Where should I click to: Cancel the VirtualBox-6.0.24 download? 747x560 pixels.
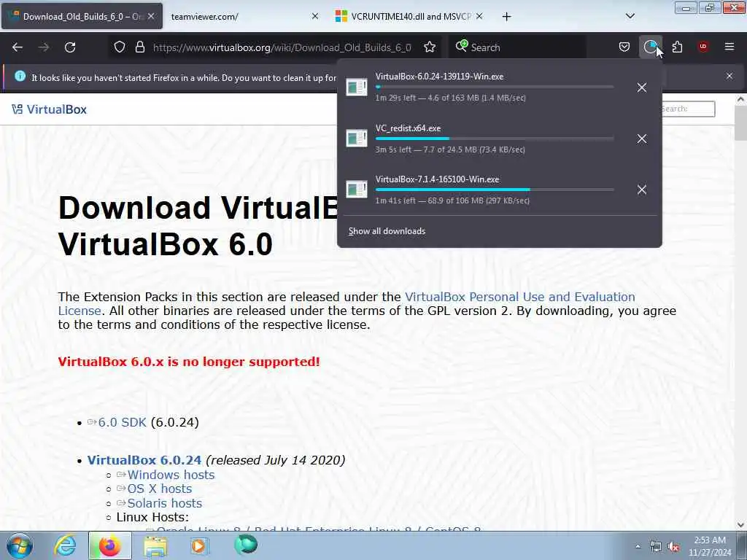[x=642, y=87]
